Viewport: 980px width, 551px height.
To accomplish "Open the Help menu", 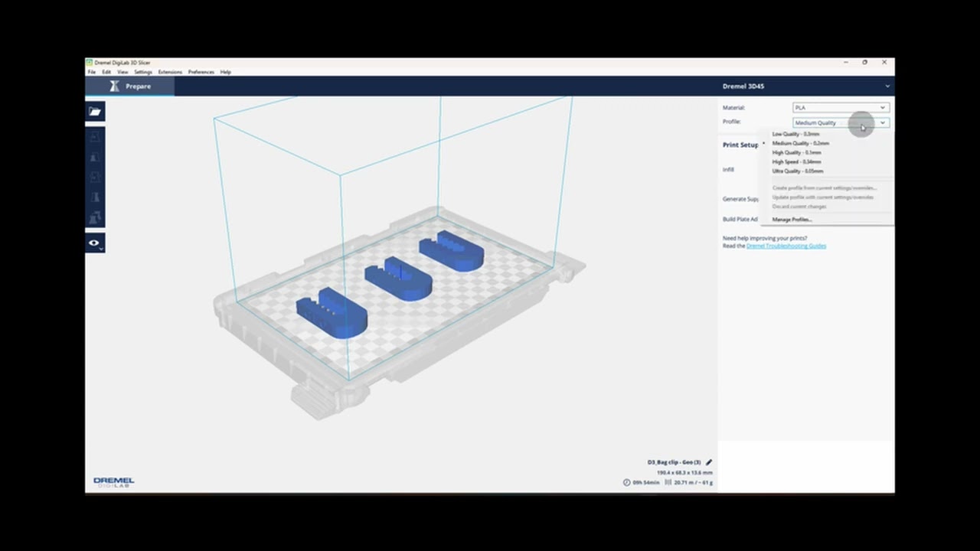I will point(226,72).
